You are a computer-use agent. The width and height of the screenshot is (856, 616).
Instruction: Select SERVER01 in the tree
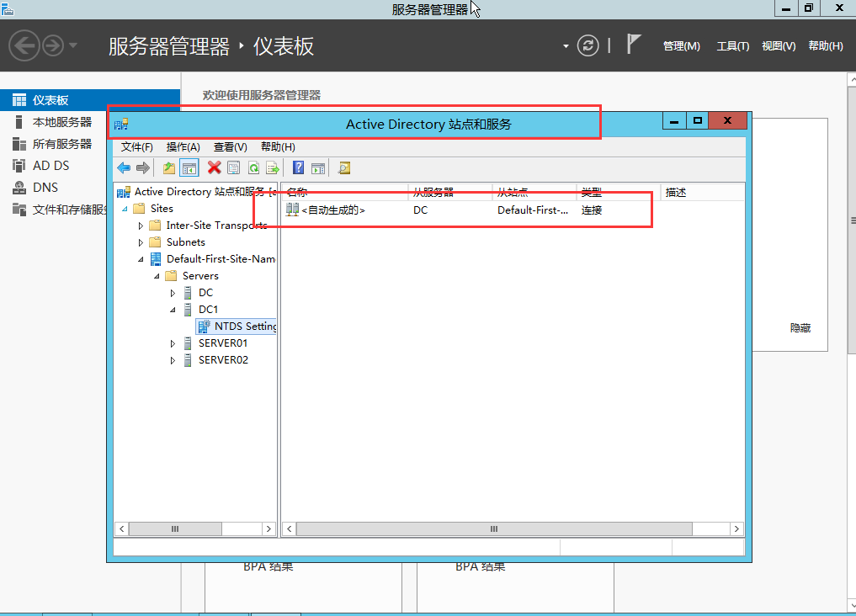[x=215, y=343]
